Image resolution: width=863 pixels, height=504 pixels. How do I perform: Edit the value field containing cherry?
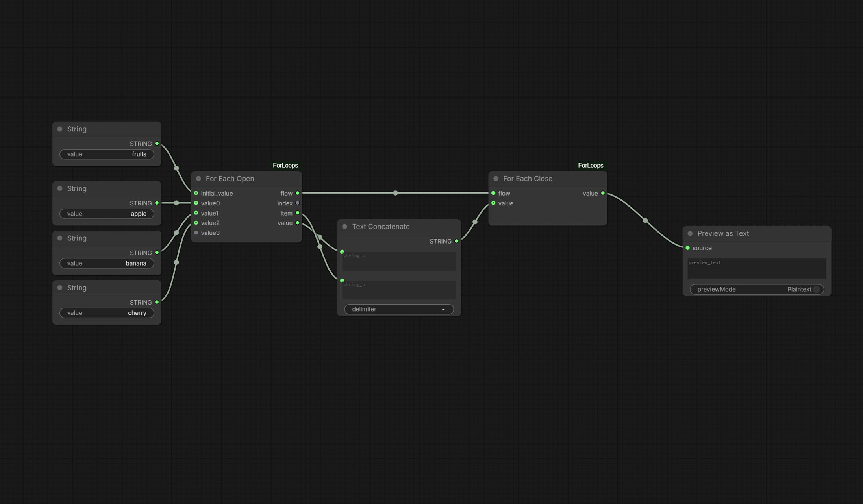[107, 313]
